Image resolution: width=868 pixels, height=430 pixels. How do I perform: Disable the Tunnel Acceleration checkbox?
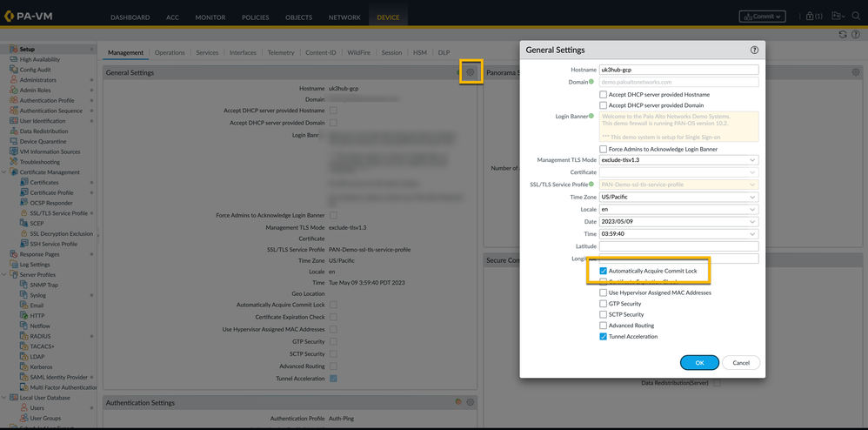[604, 336]
